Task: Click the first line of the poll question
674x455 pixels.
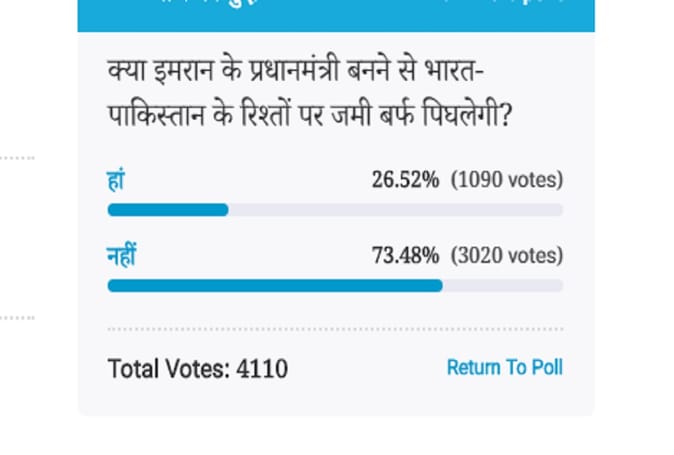Action: tap(296, 70)
